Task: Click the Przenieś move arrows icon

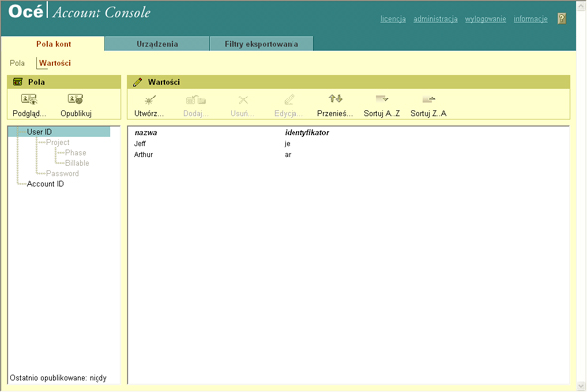Action: 335,98
